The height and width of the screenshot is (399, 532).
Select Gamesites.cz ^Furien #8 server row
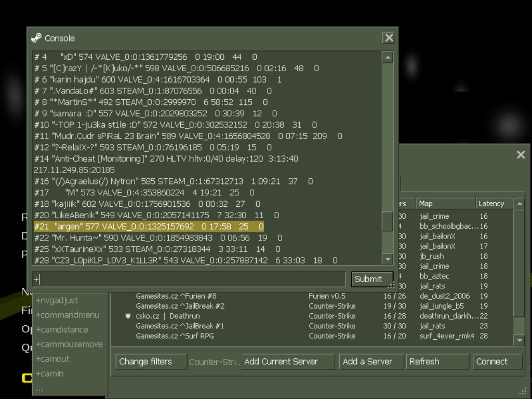312,296
